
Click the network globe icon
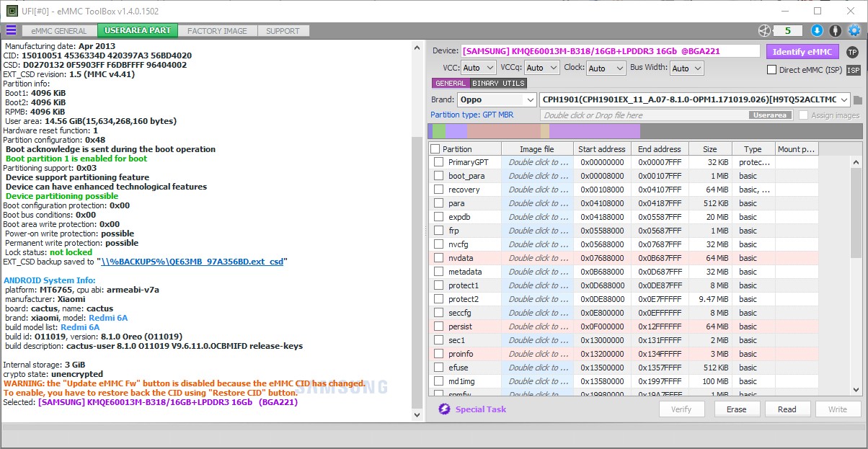click(764, 30)
